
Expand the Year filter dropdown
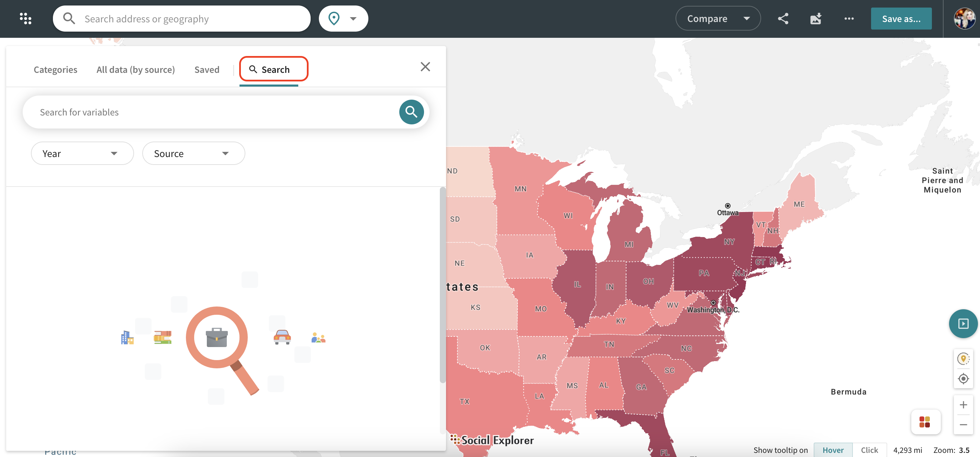pyautogui.click(x=82, y=153)
